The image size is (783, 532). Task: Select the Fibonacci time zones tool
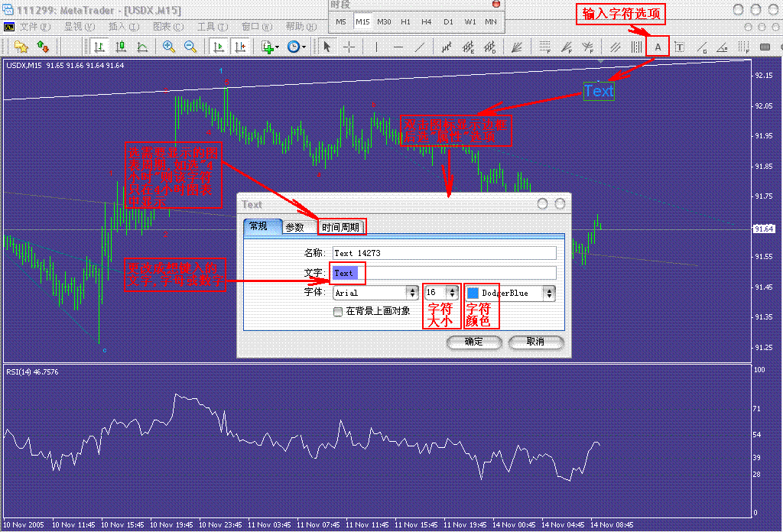click(743, 47)
